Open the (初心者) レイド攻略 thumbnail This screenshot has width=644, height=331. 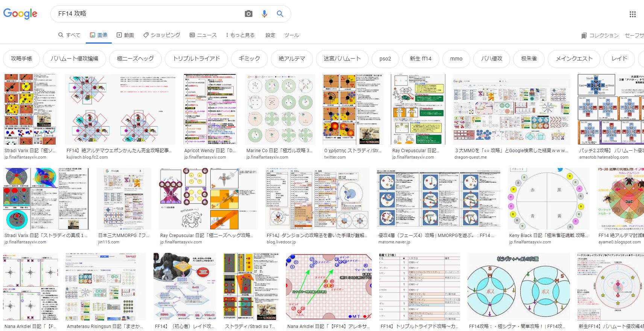pos(185,287)
